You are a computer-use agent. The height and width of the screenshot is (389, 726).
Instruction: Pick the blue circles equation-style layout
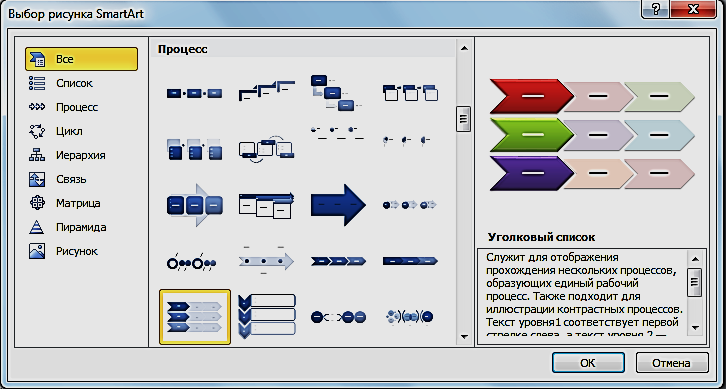click(x=338, y=317)
